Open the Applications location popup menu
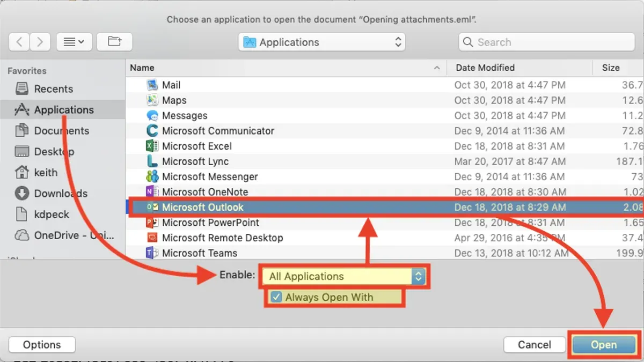 click(321, 42)
